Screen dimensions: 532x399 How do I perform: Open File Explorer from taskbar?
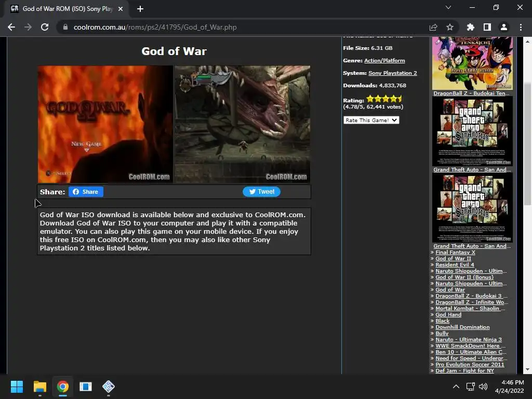[x=39, y=387]
